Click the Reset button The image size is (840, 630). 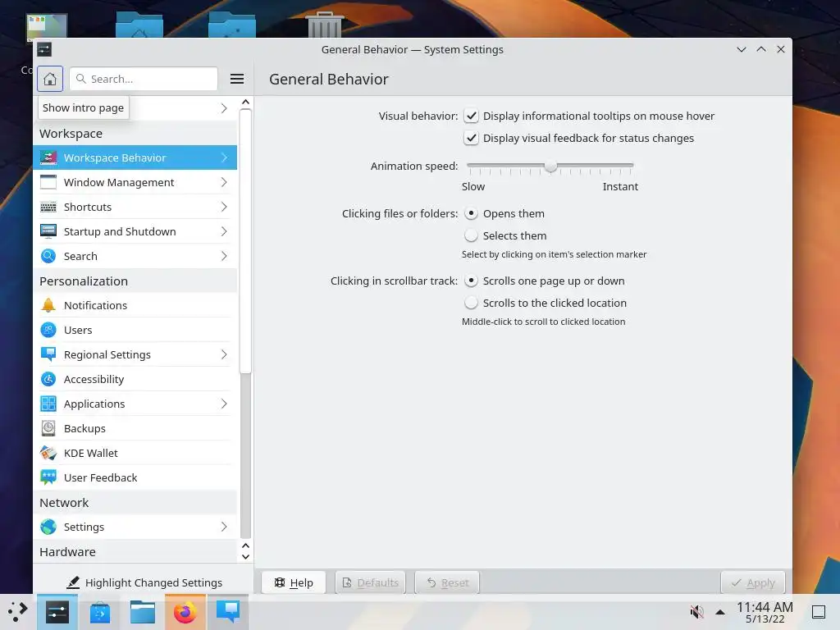(x=447, y=582)
